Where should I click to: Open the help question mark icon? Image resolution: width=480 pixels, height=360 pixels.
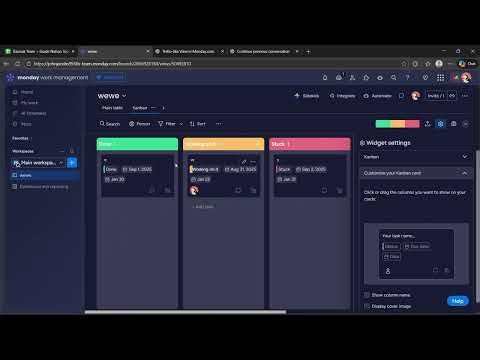pyautogui.click(x=407, y=78)
